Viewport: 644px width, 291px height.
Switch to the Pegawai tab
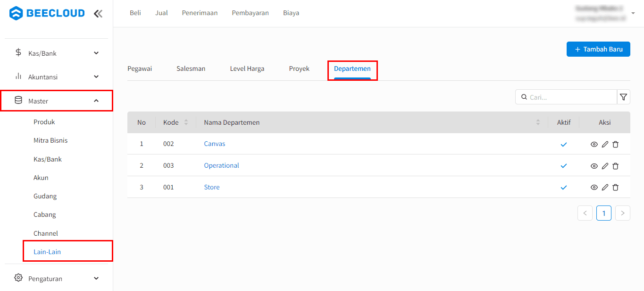click(x=140, y=69)
